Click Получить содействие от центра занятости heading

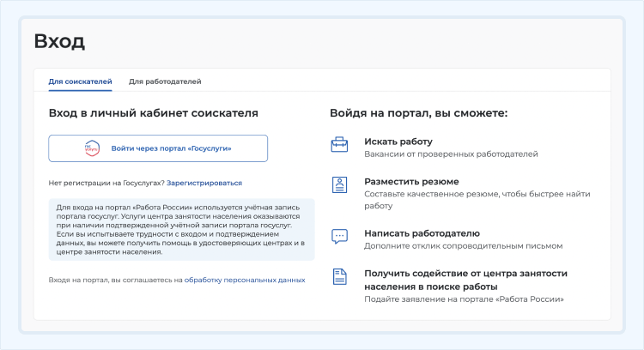(x=465, y=280)
